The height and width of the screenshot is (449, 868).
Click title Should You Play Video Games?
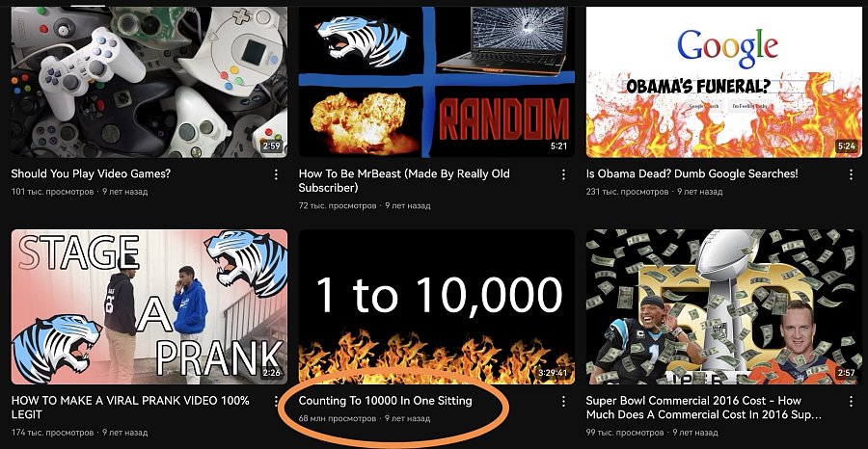[91, 173]
